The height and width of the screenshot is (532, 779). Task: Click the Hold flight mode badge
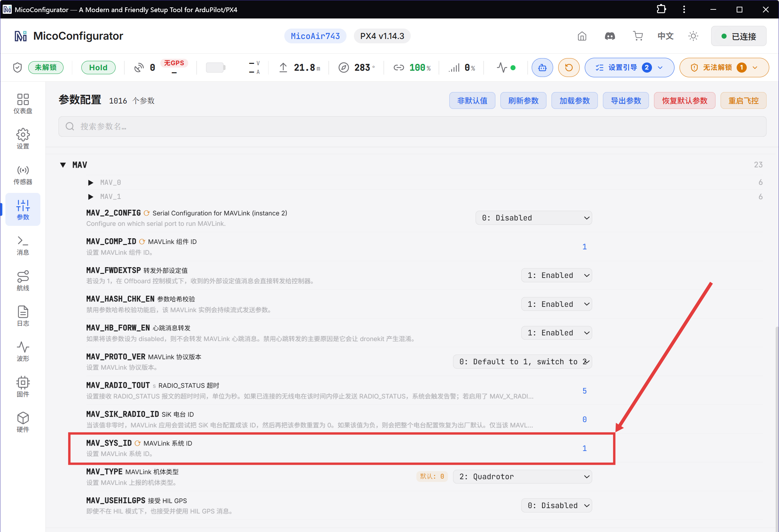click(98, 68)
